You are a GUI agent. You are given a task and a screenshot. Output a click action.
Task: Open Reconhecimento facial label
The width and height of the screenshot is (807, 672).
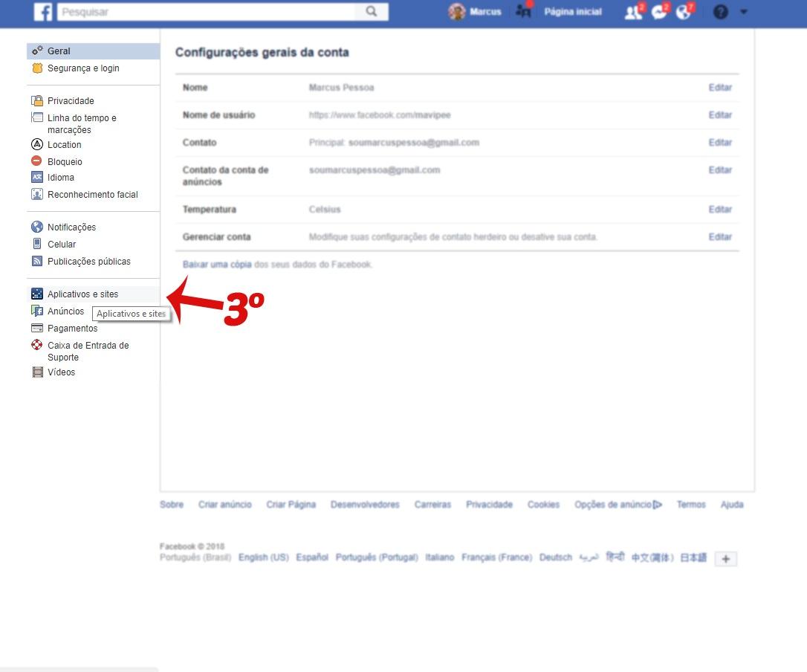pyautogui.click(x=93, y=194)
